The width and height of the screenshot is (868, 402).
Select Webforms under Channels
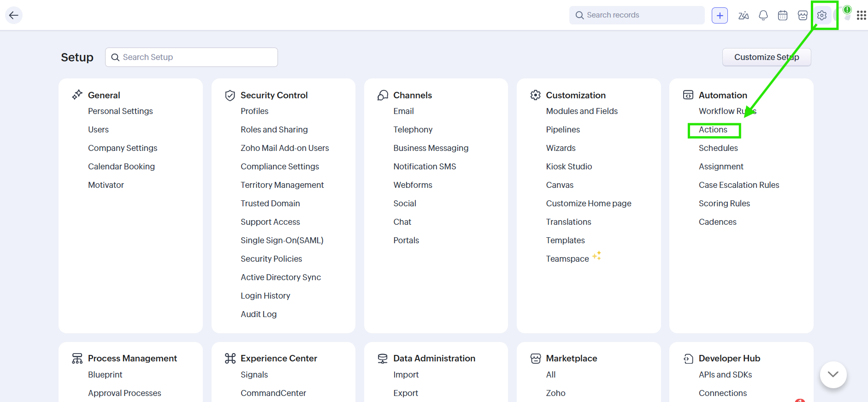[x=413, y=185]
